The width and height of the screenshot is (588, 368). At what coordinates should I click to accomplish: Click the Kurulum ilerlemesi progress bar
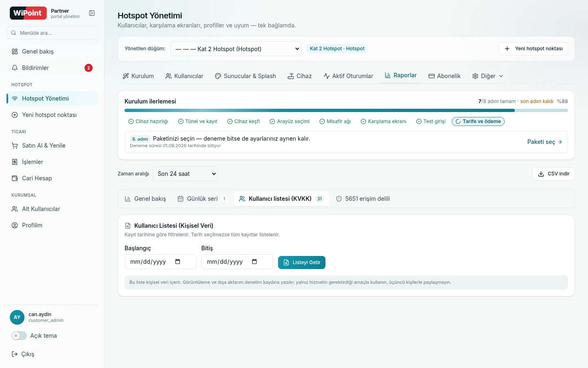tap(346, 110)
